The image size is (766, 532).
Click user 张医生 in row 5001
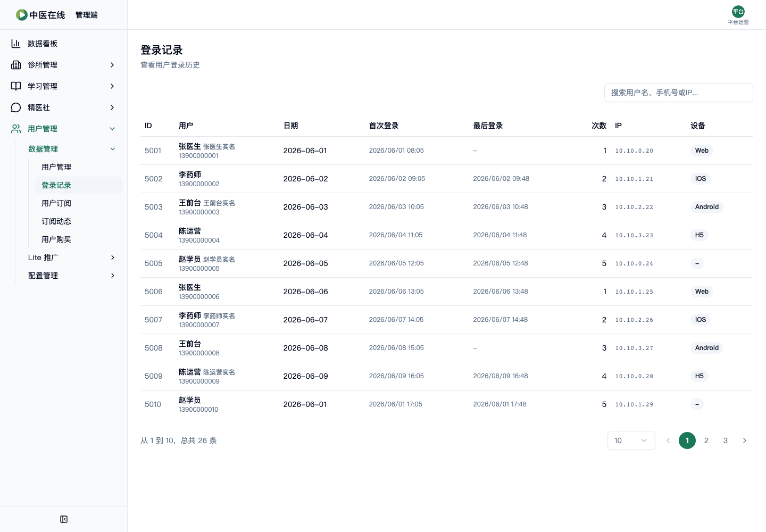(x=190, y=146)
